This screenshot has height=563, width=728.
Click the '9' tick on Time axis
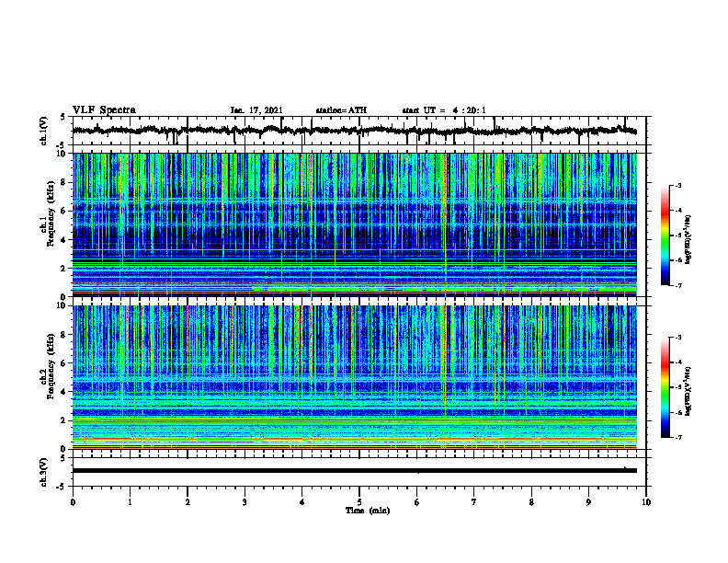588,502
